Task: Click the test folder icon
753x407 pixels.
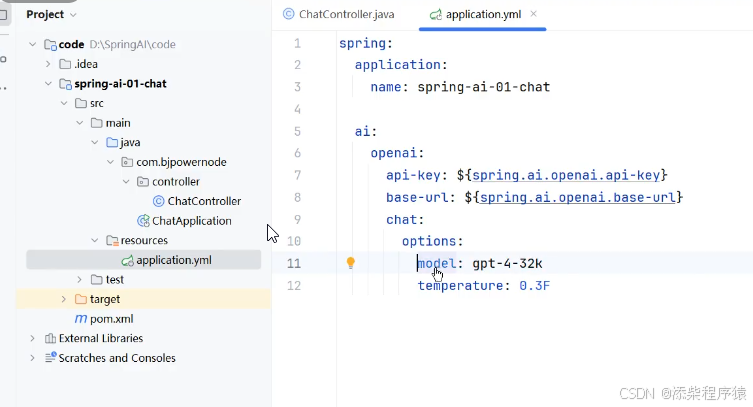Action: [x=97, y=279]
